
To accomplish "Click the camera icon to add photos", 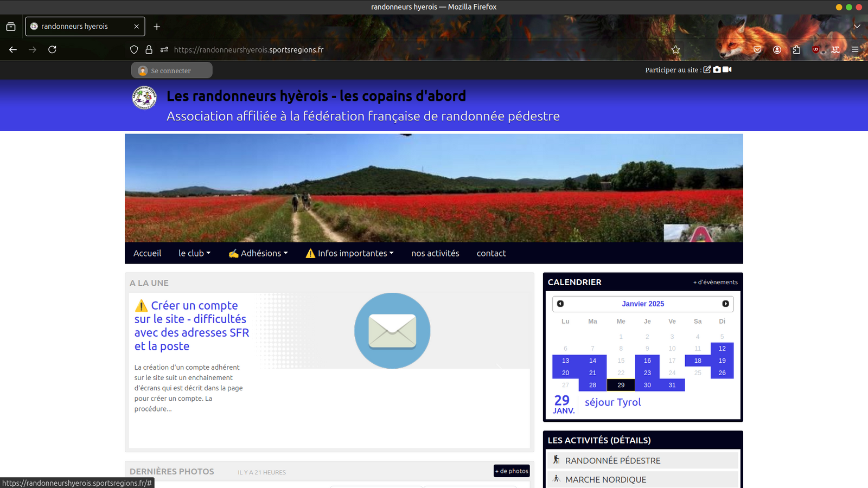I will tap(717, 69).
